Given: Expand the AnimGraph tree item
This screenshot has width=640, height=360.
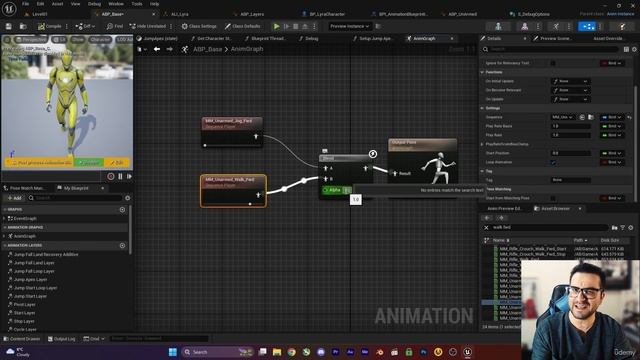Looking at the screenshot, I should 4,236.
